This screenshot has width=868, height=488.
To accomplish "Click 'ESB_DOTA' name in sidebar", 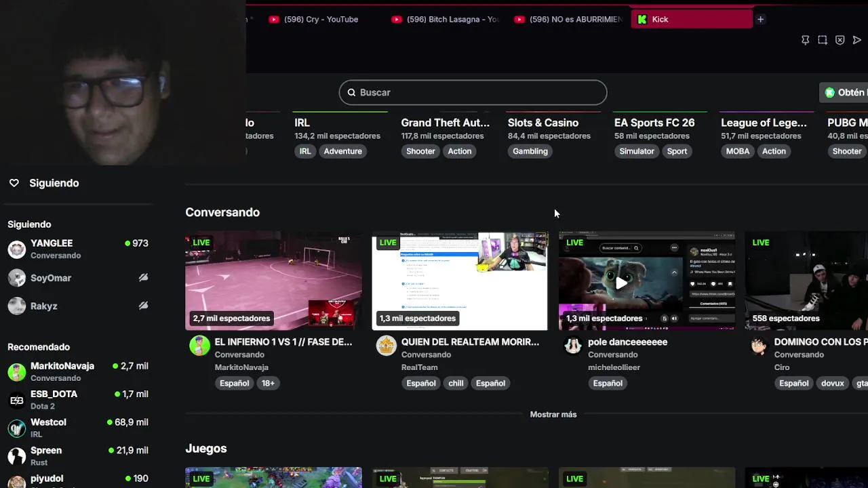I will [54, 394].
